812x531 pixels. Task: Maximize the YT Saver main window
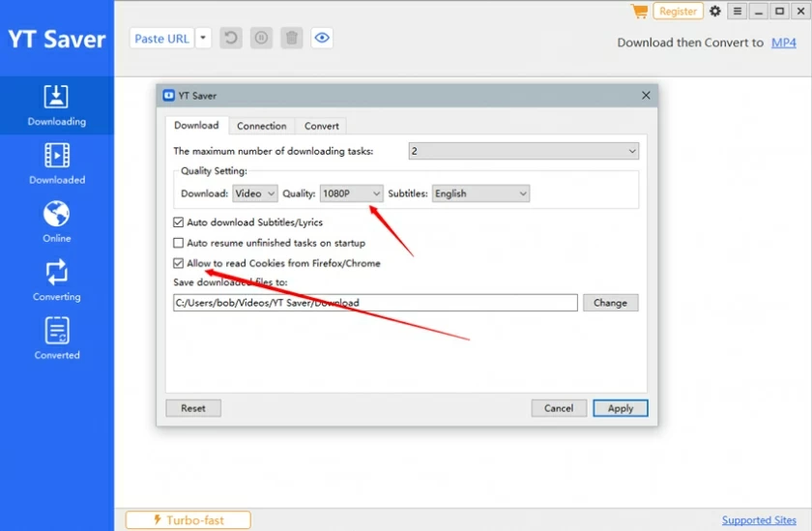(779, 11)
